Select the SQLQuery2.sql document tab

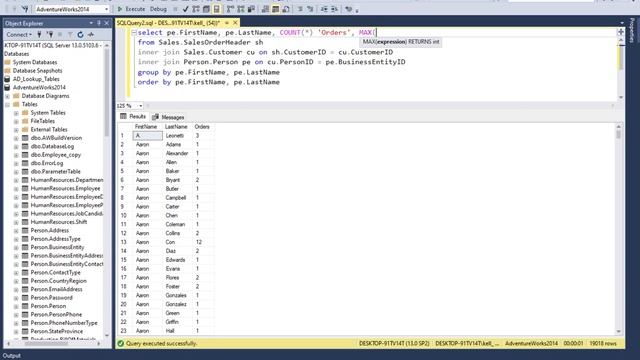(x=168, y=23)
